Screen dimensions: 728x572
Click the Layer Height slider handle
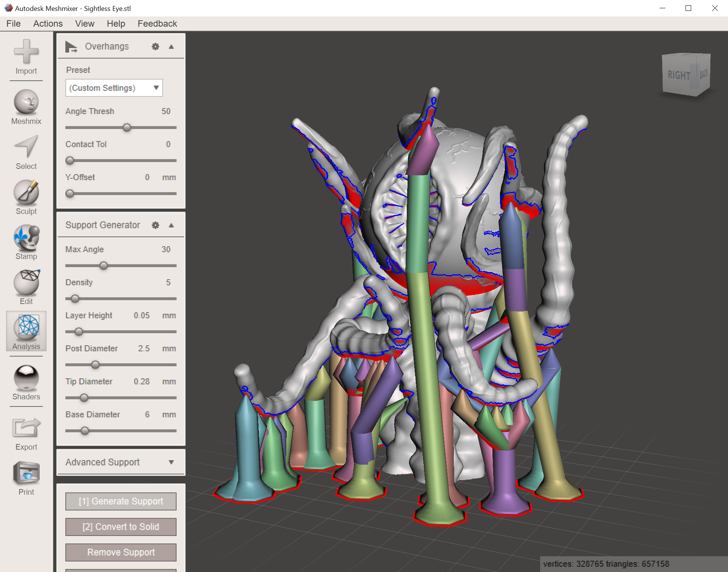pos(79,332)
